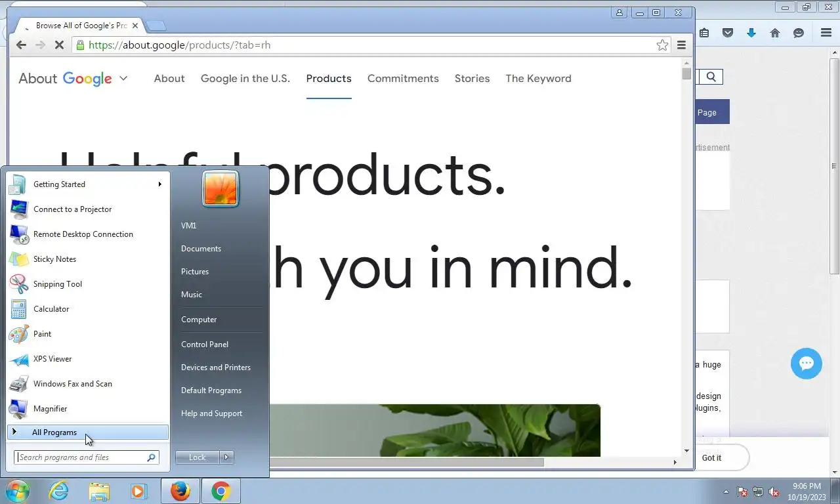Viewport: 840px width, 504px height.
Task: Expand the About Google dropdown chevron
Action: pos(123,79)
